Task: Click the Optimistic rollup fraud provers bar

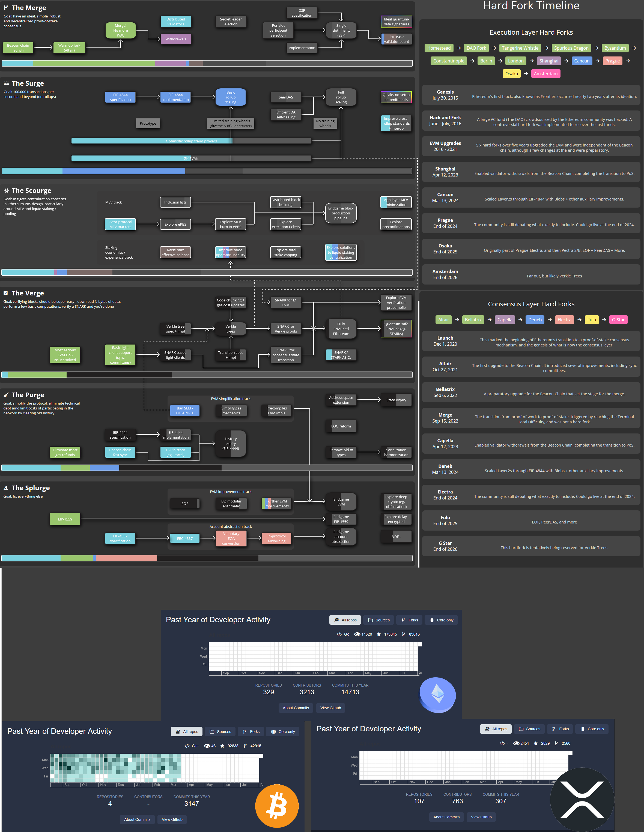Action: pos(191,141)
